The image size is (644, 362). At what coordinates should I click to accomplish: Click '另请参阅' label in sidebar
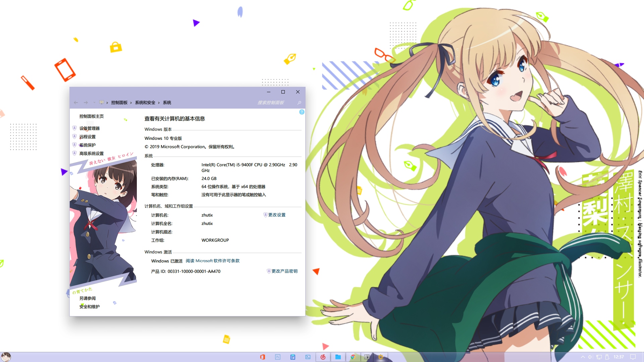point(87,298)
